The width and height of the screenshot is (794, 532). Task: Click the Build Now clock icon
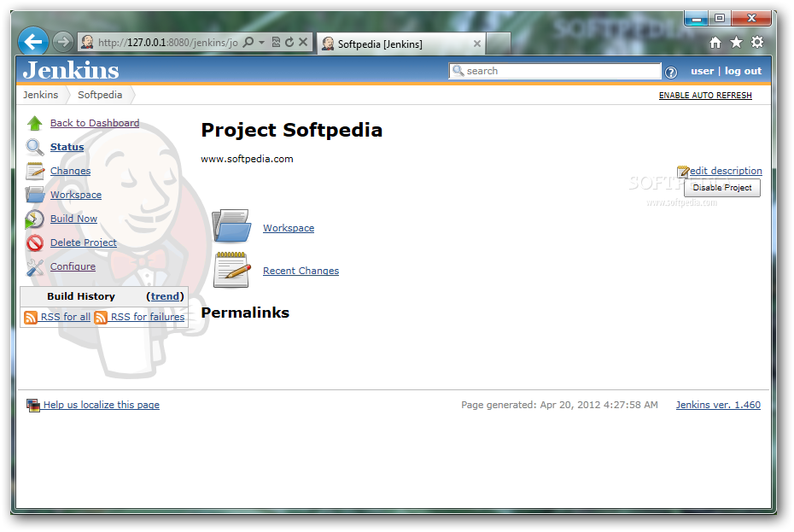click(x=34, y=219)
